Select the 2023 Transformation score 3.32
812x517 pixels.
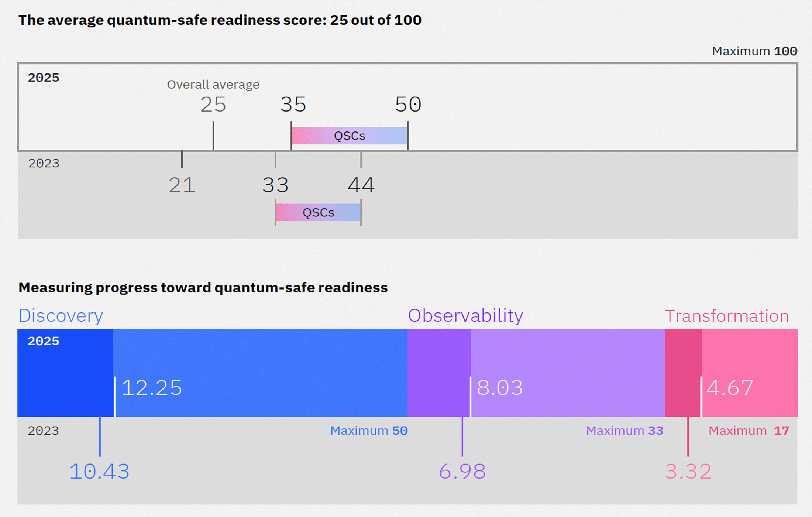coord(688,472)
